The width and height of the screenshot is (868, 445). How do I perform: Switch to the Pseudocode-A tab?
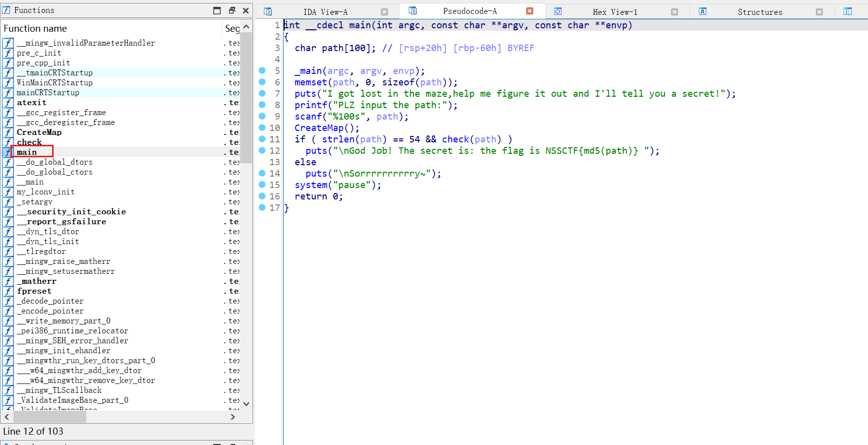(470, 11)
